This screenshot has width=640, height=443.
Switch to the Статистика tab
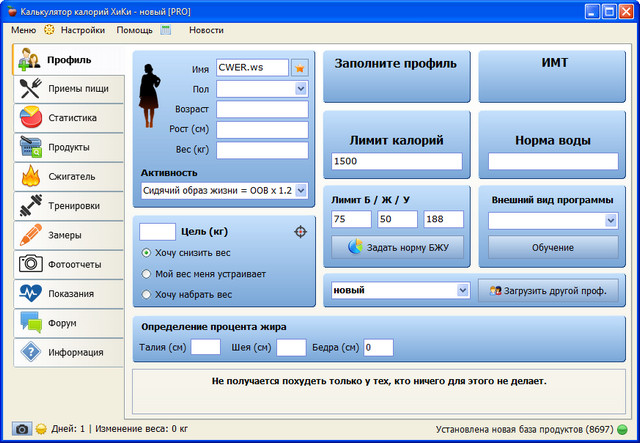(63, 117)
